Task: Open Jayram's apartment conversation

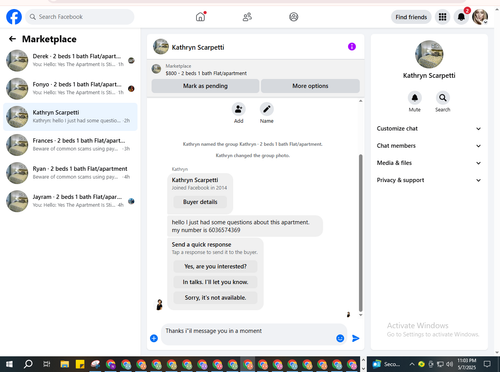Action: [70, 201]
